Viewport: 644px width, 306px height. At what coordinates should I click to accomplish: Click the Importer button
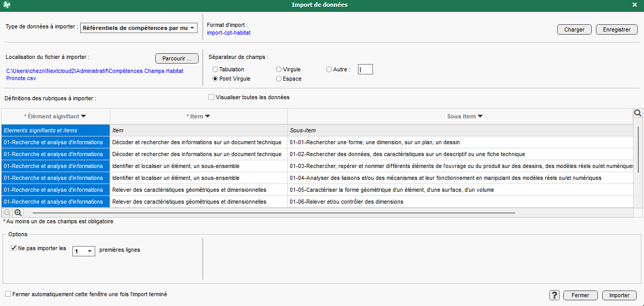point(620,295)
